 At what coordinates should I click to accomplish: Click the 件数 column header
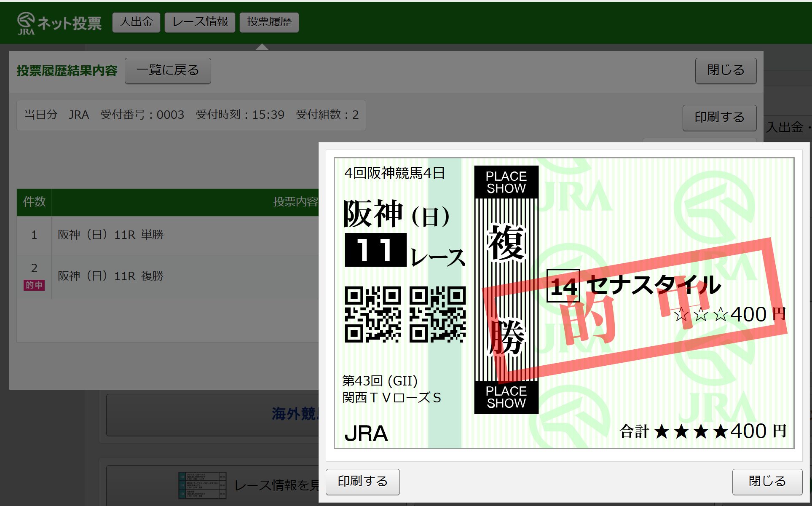[34, 202]
